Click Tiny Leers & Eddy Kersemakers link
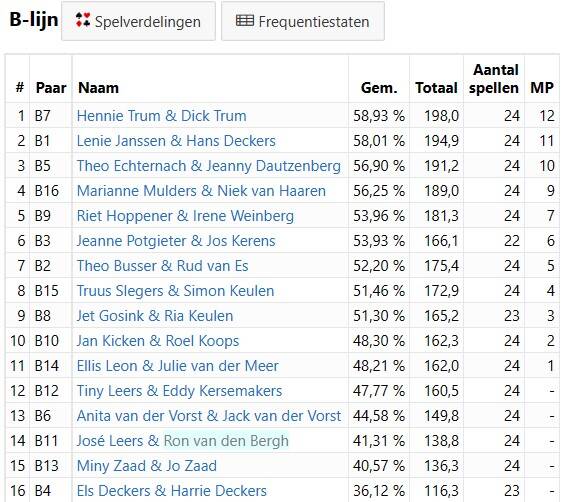Image resolution: width=578 pixels, height=502 pixels. coord(179,391)
